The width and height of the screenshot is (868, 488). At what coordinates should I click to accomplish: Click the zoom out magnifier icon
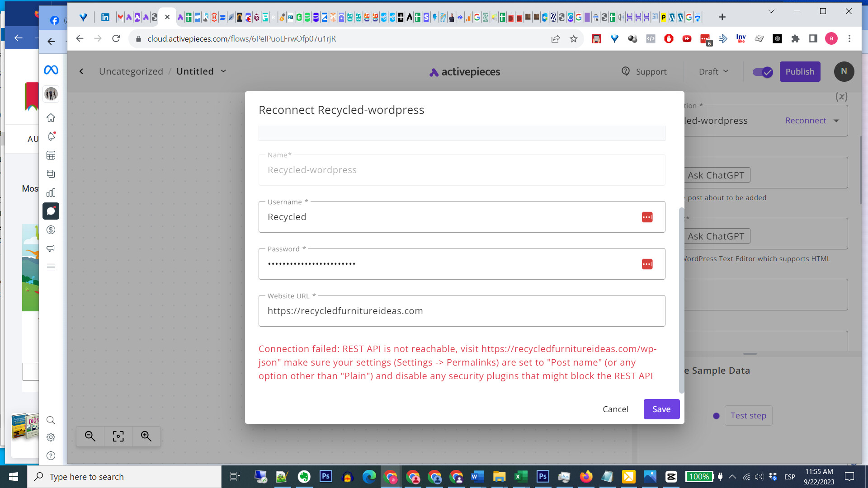(90, 436)
